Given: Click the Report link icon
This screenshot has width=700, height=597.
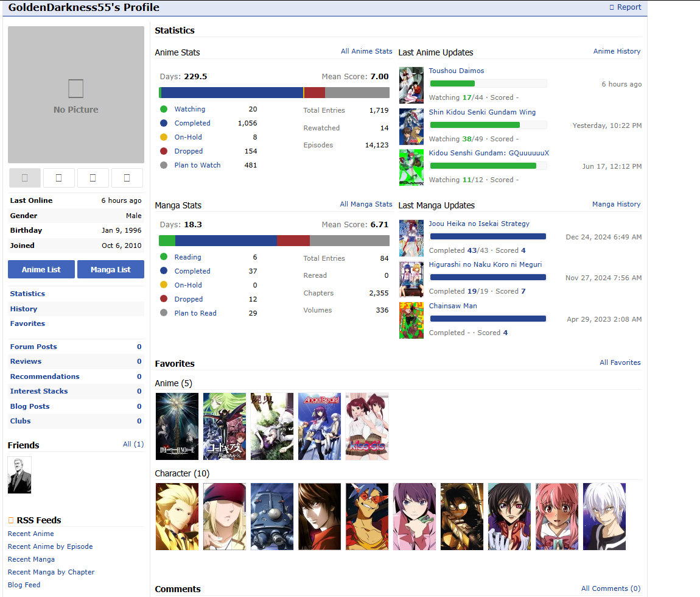Looking at the screenshot, I should (612, 7).
